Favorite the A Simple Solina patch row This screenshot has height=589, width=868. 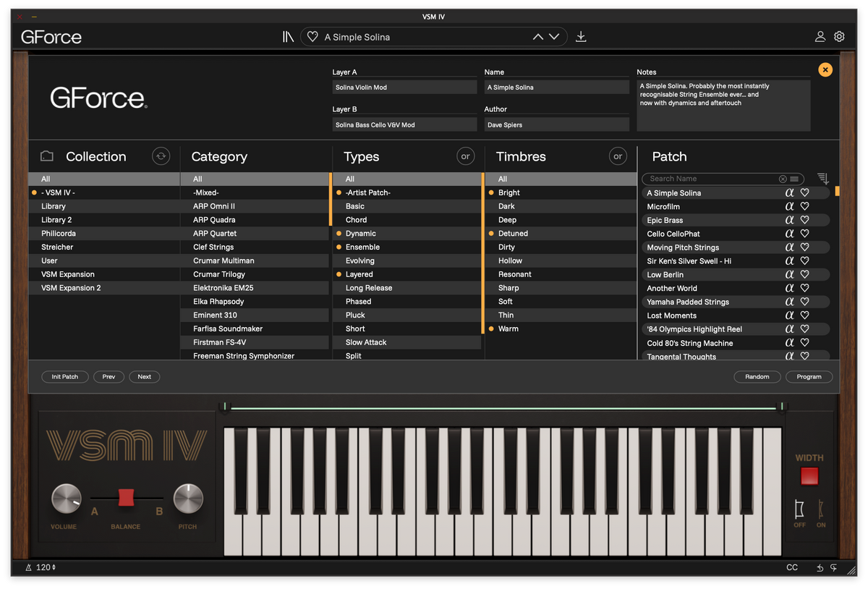[804, 192]
